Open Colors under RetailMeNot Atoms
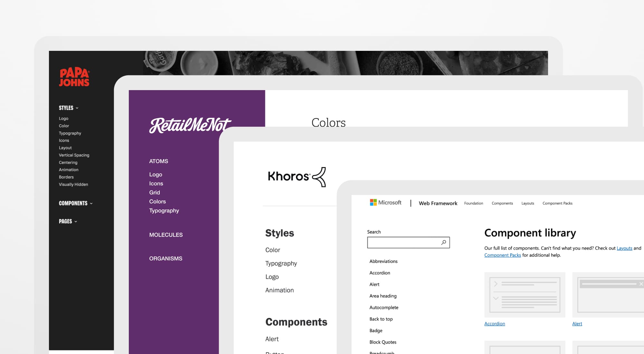644x354 pixels. [x=157, y=201]
